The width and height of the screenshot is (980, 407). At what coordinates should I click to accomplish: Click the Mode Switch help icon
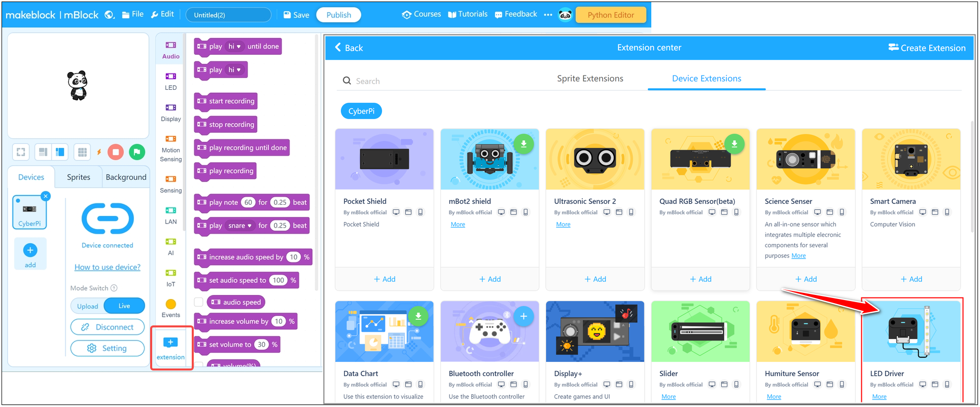click(114, 288)
